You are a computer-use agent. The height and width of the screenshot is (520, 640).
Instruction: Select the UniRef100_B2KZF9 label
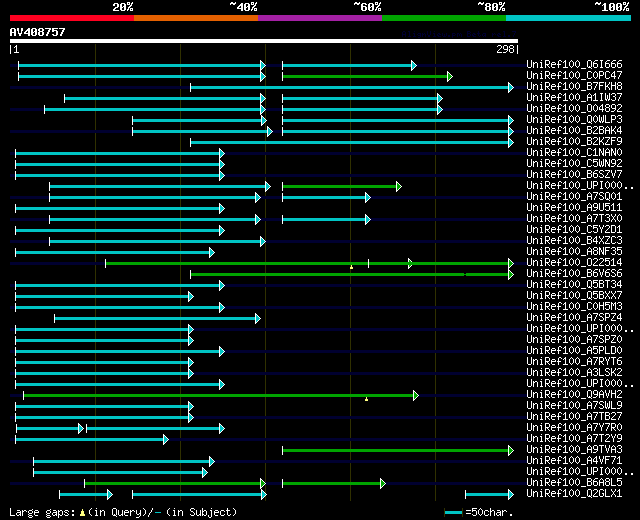(574, 142)
